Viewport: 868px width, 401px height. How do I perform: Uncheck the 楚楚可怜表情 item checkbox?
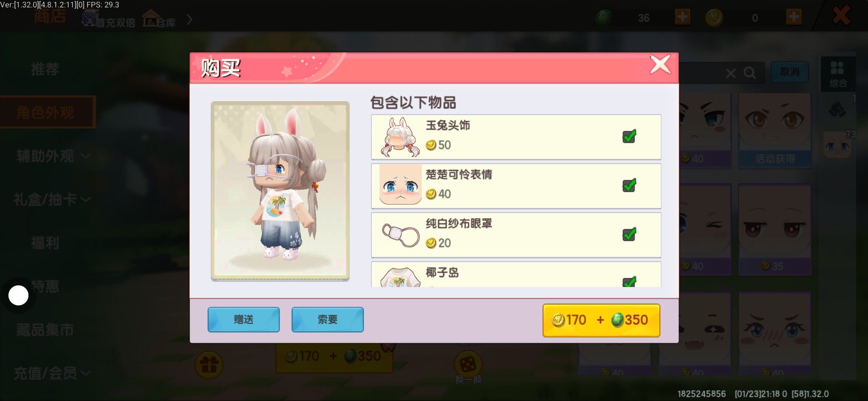click(x=629, y=185)
